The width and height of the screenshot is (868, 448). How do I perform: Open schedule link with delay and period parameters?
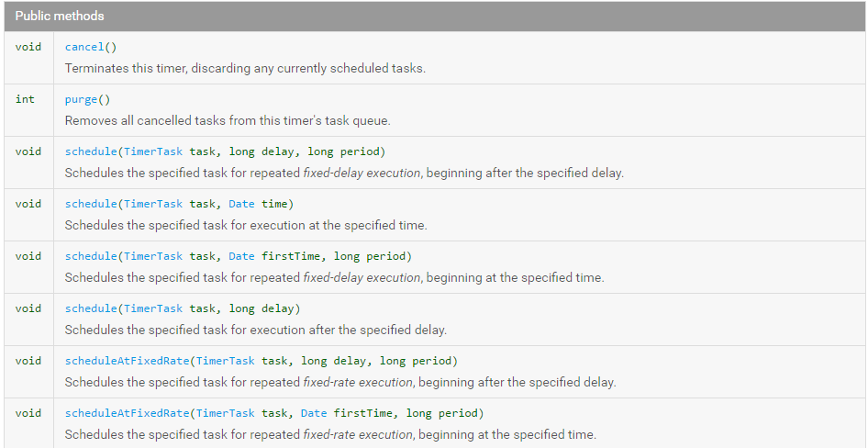pyautogui.click(x=90, y=151)
